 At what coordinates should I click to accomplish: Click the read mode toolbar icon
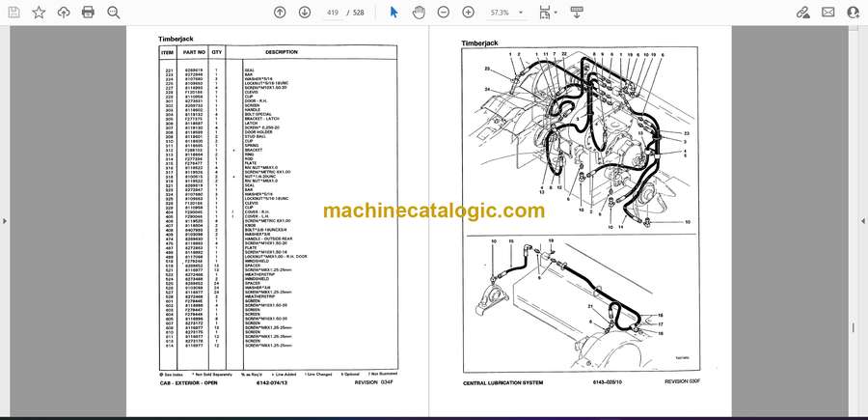[x=577, y=13]
